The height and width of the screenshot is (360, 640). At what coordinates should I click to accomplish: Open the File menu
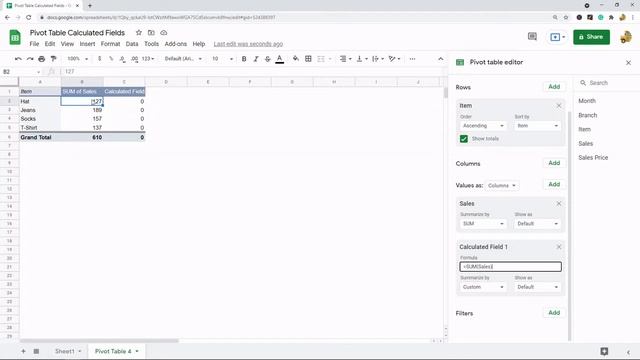pyautogui.click(x=34, y=44)
